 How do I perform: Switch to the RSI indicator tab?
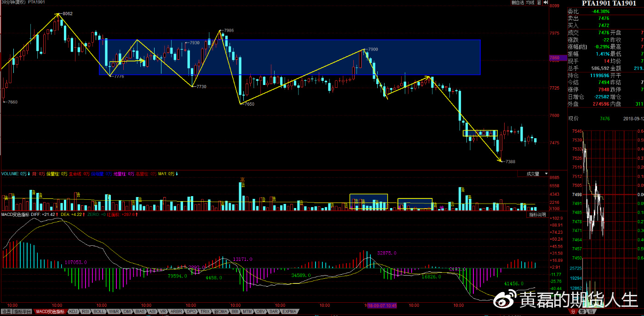click(x=86, y=312)
